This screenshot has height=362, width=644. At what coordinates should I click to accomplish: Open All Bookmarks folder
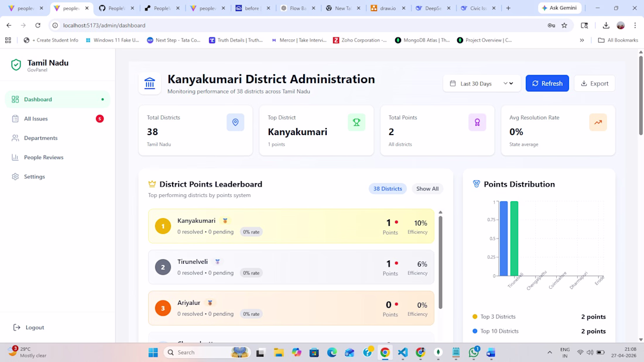(x=618, y=40)
